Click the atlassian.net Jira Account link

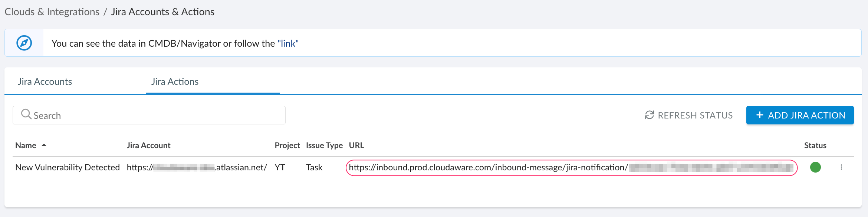coord(197,167)
